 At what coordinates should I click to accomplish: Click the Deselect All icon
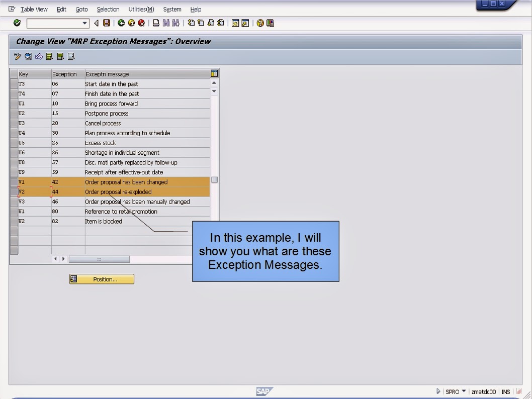click(71, 57)
